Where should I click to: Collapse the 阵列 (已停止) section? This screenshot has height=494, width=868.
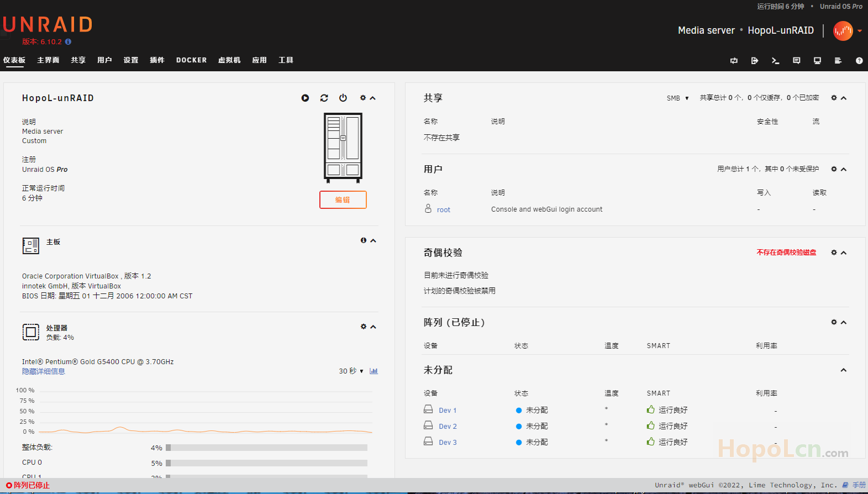pyautogui.click(x=844, y=323)
